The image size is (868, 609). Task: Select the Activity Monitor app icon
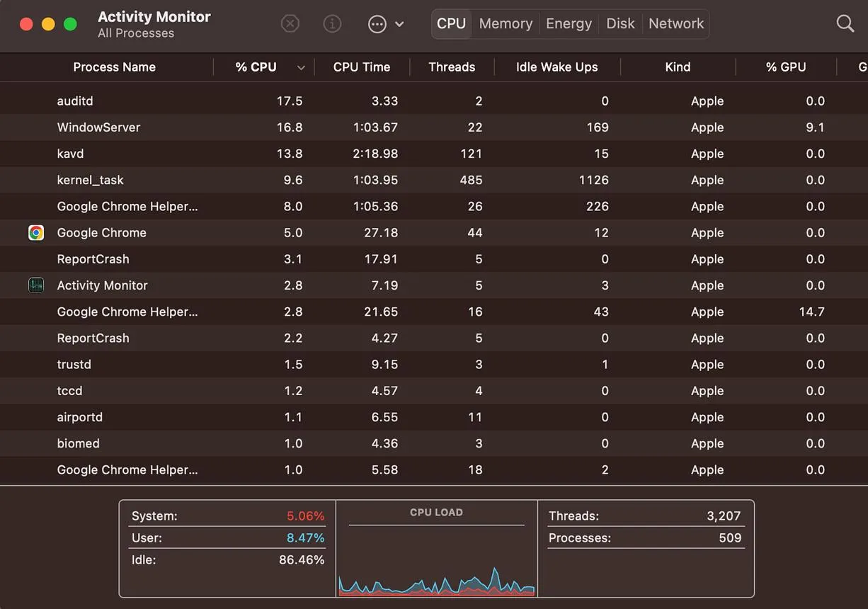36,285
